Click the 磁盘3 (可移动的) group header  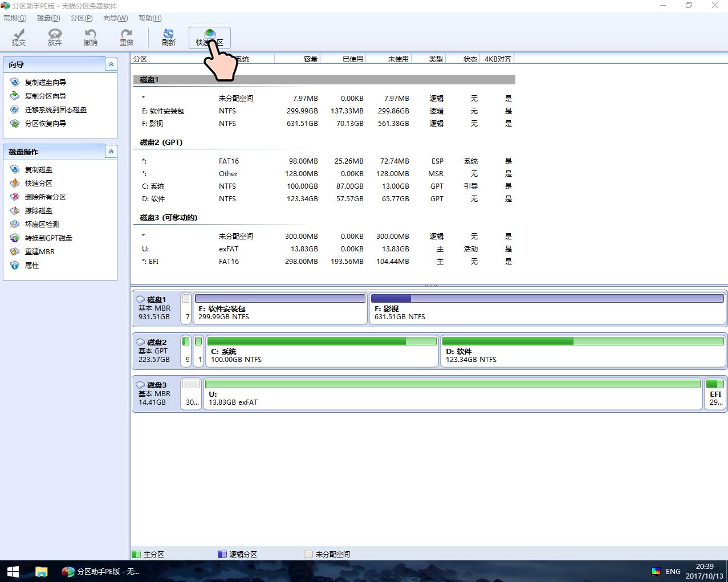click(x=169, y=218)
